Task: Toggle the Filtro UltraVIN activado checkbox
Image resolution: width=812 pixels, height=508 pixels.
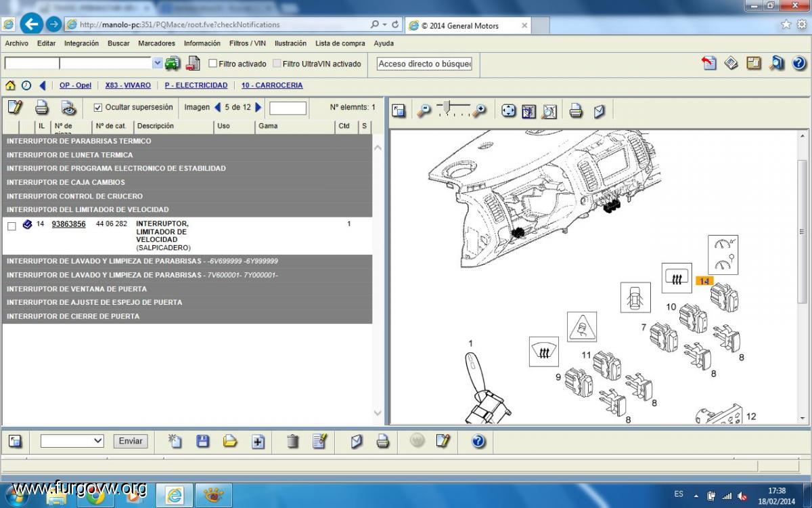Action: [277, 64]
